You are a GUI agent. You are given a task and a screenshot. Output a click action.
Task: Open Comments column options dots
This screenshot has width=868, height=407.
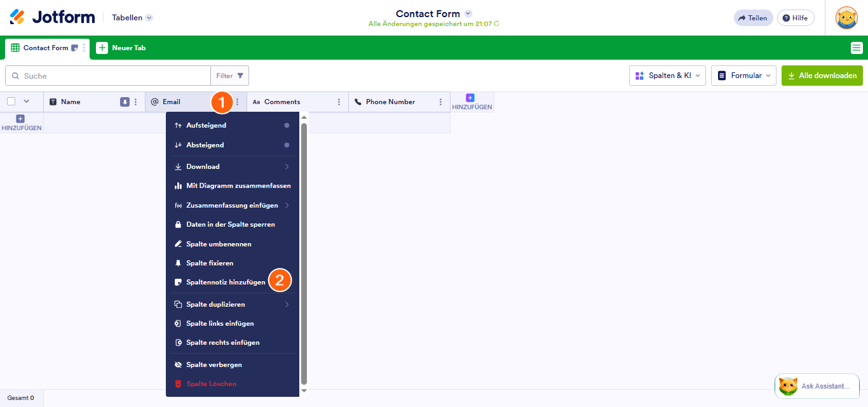pos(339,102)
